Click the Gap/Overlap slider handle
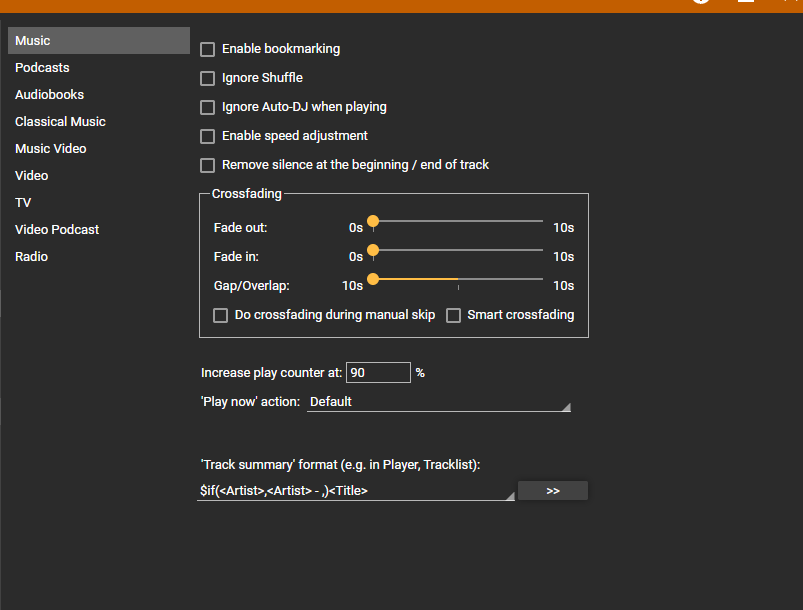The height and width of the screenshot is (610, 803). (x=373, y=279)
